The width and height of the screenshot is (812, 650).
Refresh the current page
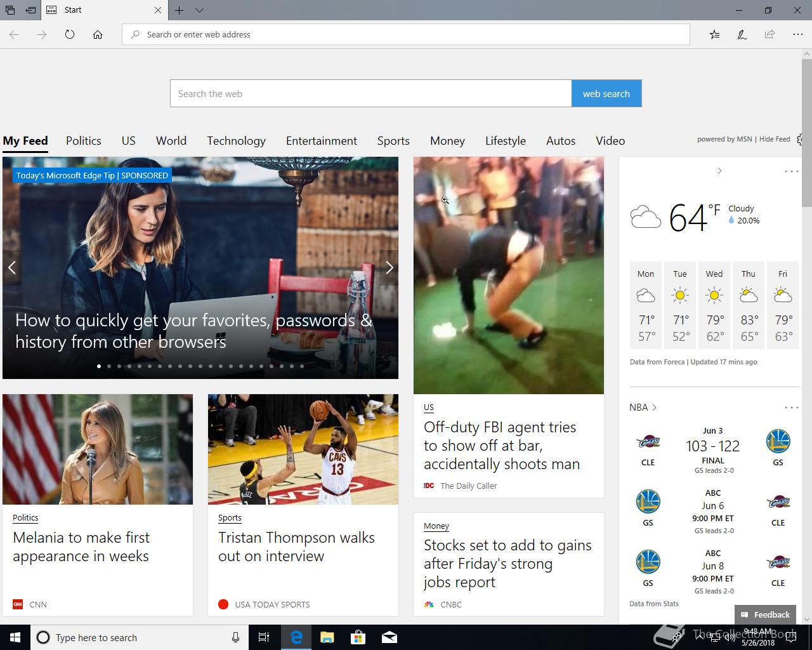(70, 34)
